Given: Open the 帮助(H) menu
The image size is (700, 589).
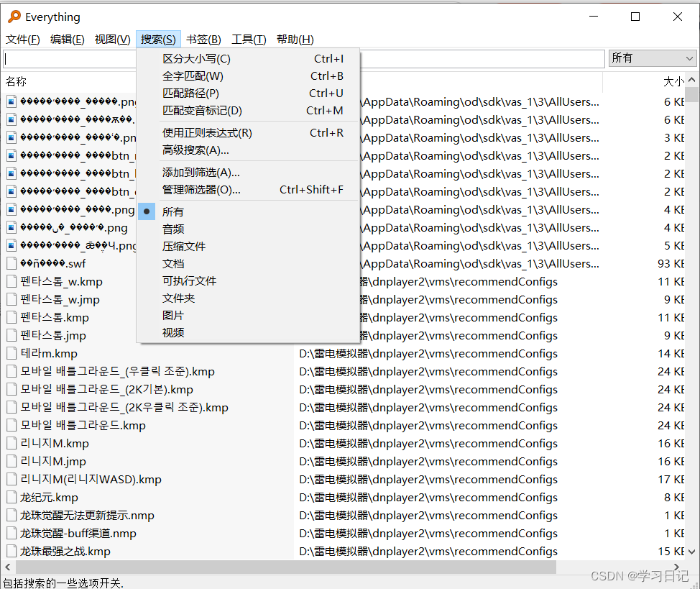Looking at the screenshot, I should click(295, 40).
